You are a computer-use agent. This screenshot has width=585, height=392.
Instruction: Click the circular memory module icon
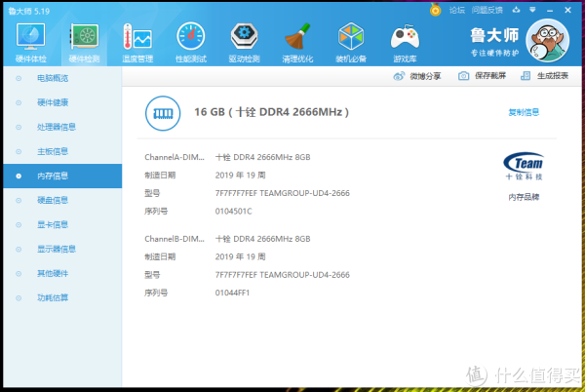(x=163, y=113)
